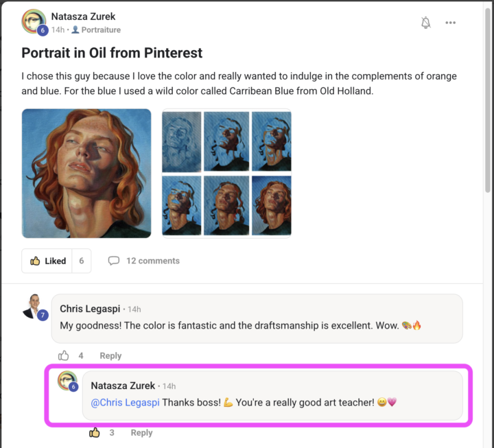Reply to Chris Legaspi's comment
The width and height of the screenshot is (494, 448).
click(110, 355)
